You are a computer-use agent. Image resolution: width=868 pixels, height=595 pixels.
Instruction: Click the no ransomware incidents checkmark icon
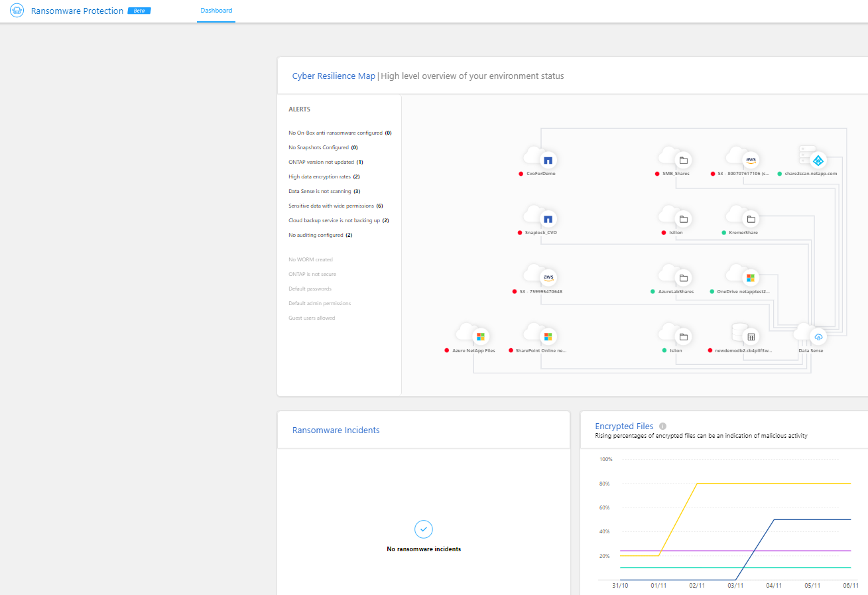tap(424, 529)
